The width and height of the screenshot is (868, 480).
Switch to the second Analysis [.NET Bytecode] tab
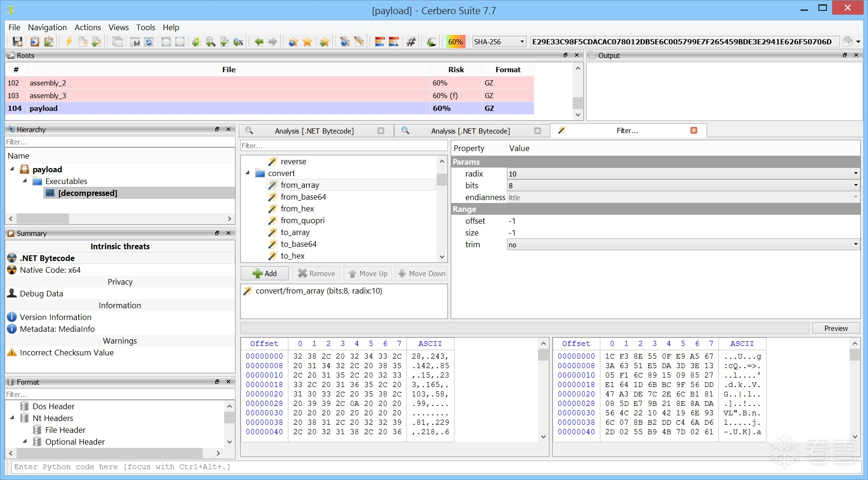(x=470, y=131)
